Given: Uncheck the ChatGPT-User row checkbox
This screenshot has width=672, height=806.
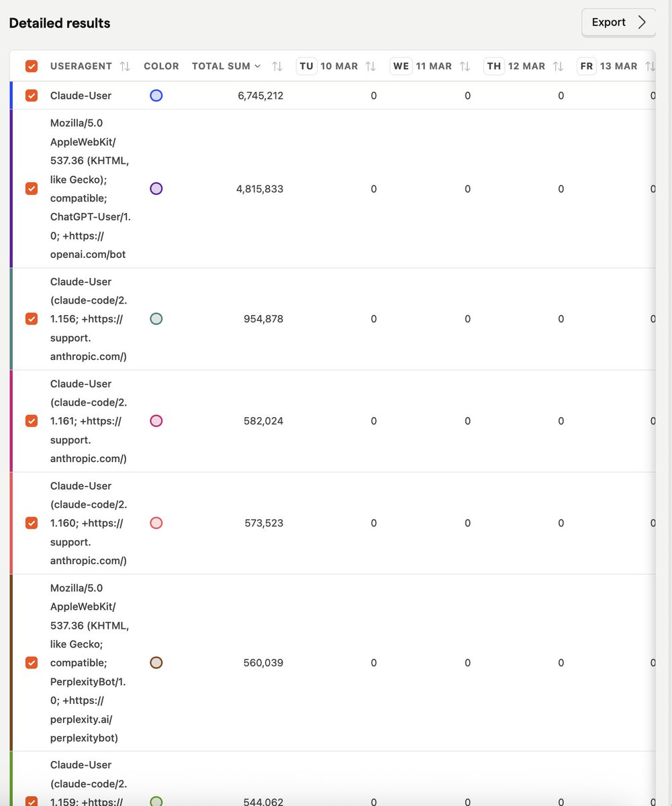Looking at the screenshot, I should point(32,189).
